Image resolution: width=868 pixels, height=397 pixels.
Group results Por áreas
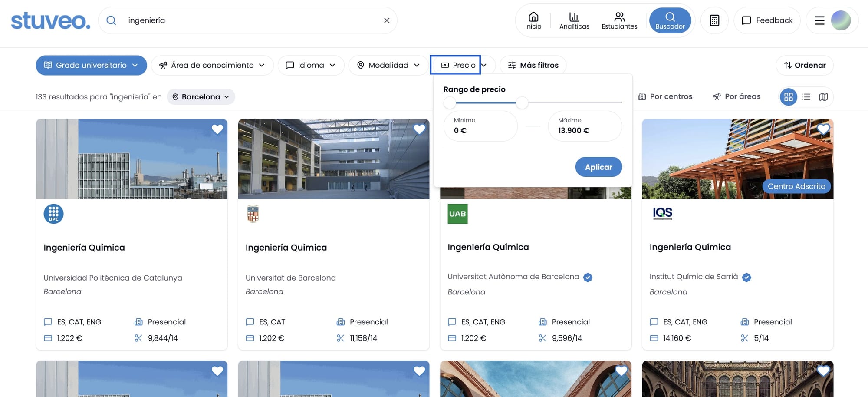point(736,96)
